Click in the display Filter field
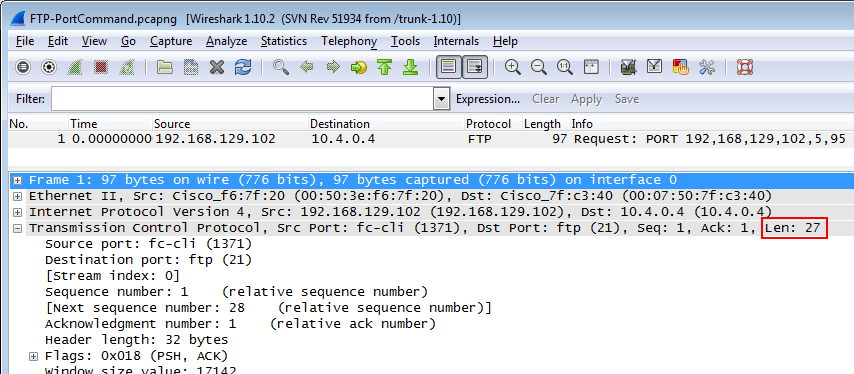The image size is (854, 374). pyautogui.click(x=242, y=99)
